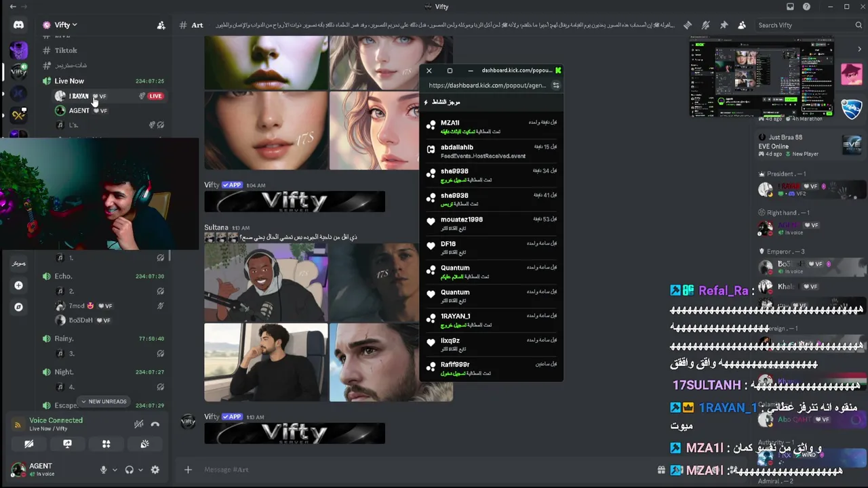Switch to the Vifty server icon
Screen dimensions: 868x488
[x=18, y=71]
